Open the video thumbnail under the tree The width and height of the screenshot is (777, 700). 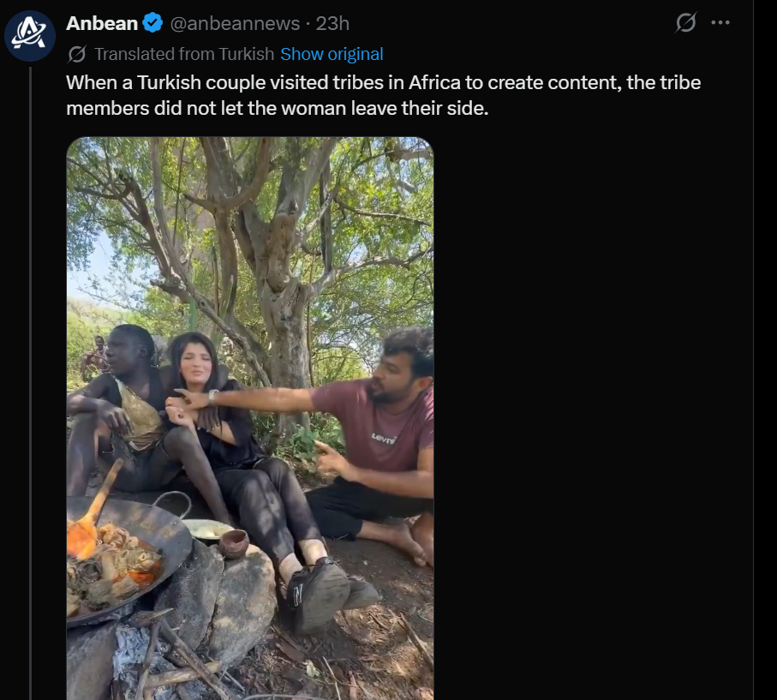pos(250,257)
